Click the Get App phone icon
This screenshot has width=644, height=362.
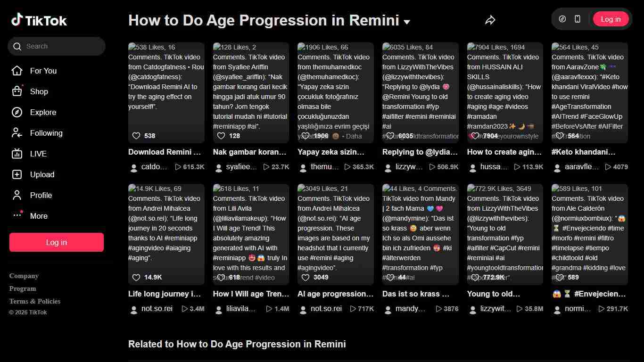click(x=576, y=18)
